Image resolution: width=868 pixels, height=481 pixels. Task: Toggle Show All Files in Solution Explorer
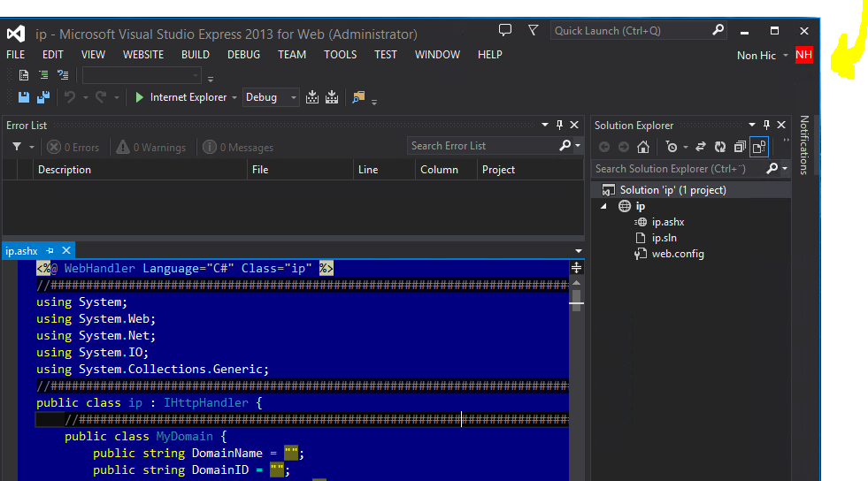click(759, 147)
